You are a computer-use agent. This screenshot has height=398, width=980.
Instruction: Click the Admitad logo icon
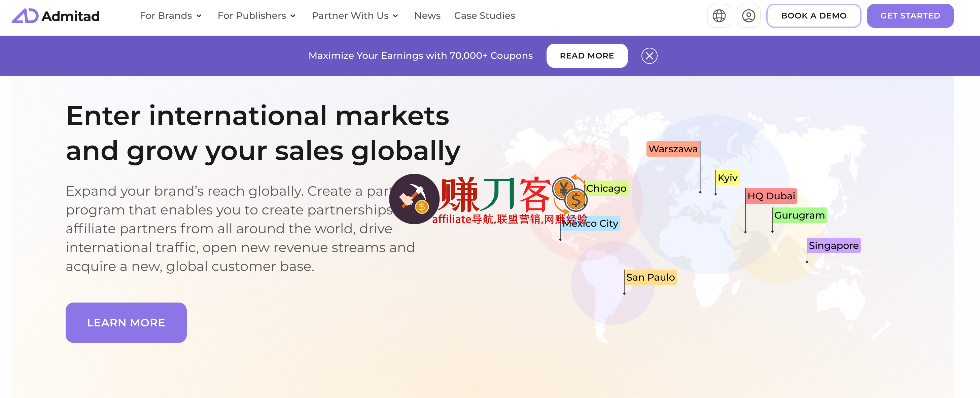(25, 16)
